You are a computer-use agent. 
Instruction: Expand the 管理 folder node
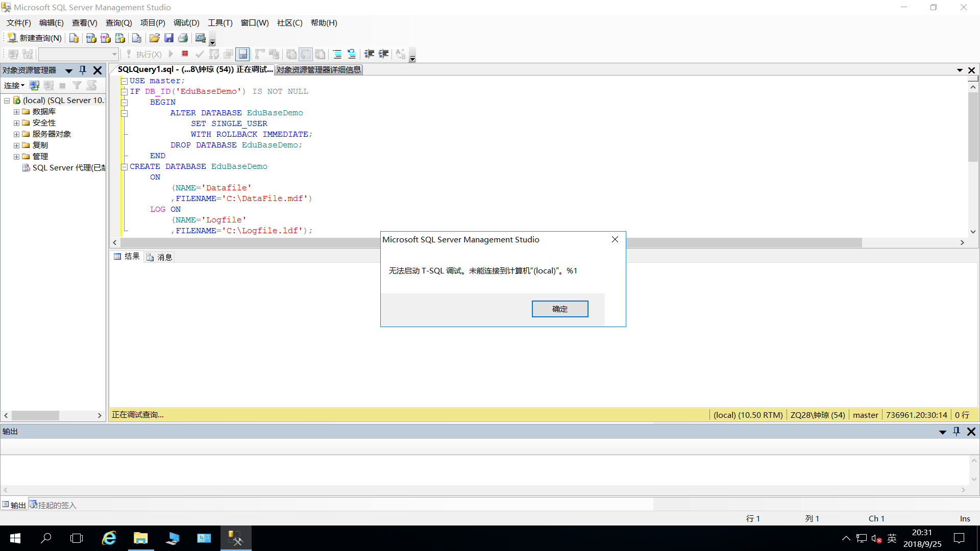(x=16, y=157)
